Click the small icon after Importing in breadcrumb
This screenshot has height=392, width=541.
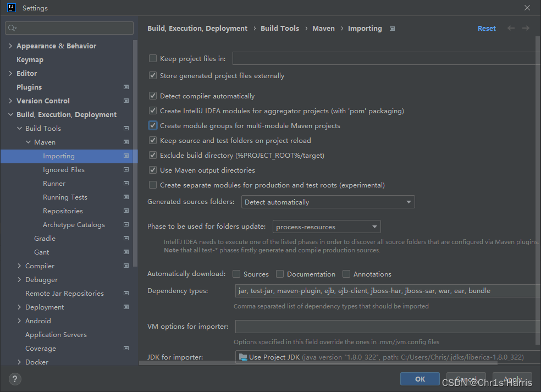392,28
